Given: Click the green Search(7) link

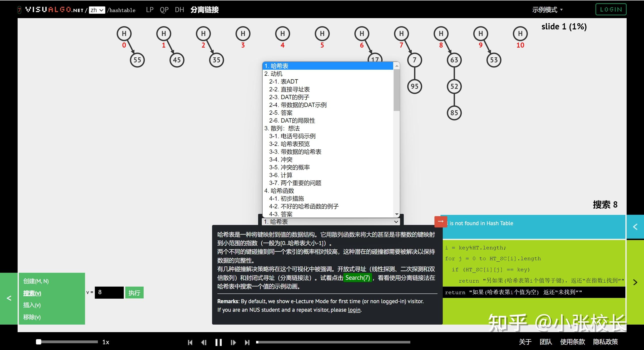Looking at the screenshot, I should tap(358, 278).
